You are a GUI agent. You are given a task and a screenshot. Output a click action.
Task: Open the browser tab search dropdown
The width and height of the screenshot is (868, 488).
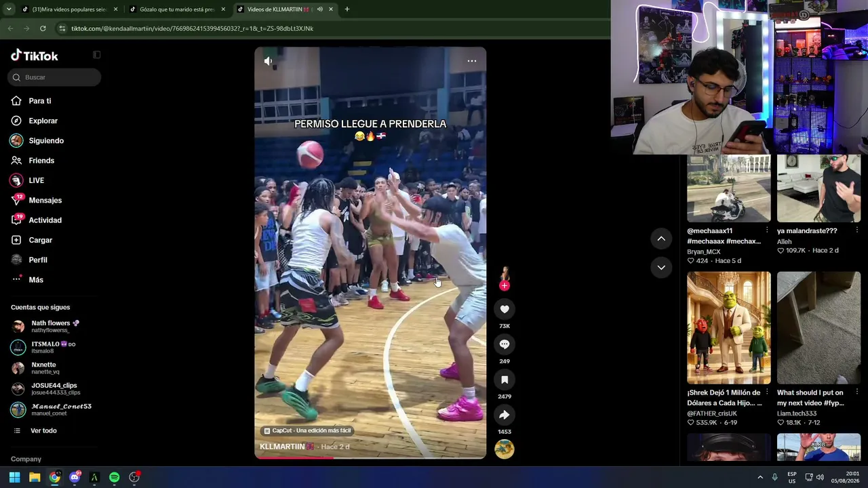(x=9, y=9)
